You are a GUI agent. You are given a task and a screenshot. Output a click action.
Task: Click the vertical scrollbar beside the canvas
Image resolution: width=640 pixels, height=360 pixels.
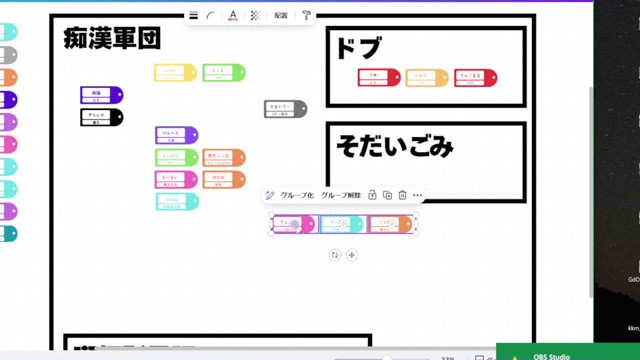[591, 192]
